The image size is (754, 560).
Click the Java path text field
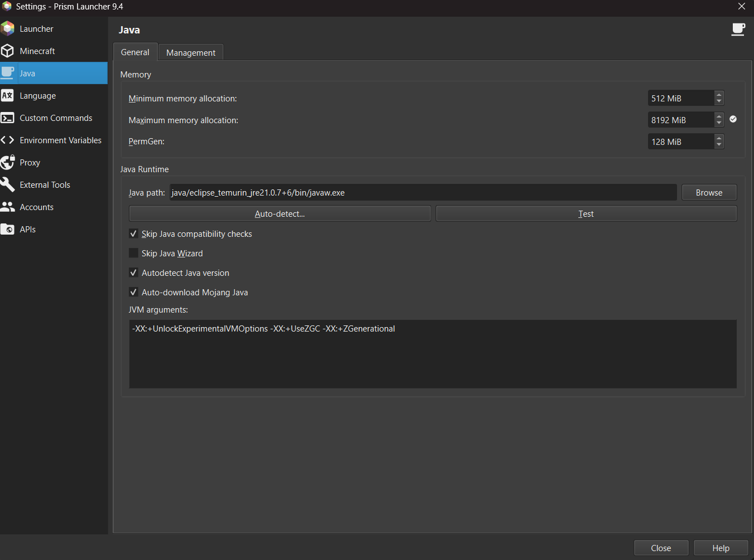(x=423, y=192)
